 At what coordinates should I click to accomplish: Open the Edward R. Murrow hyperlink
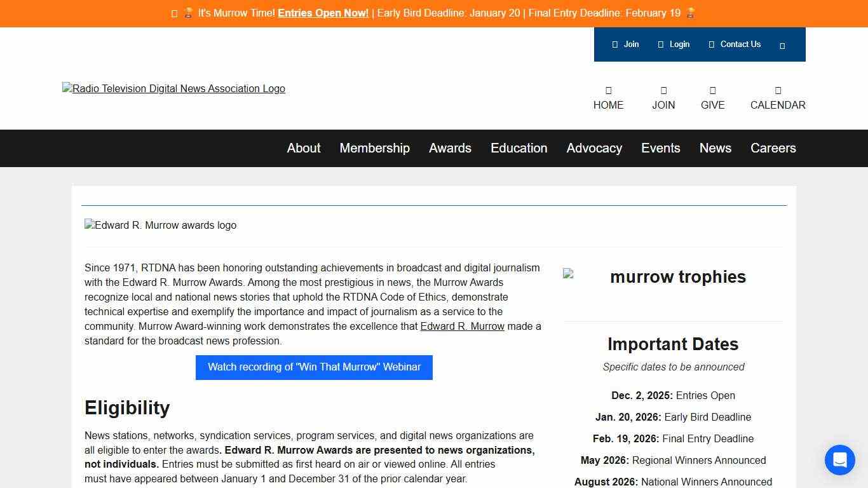coord(462,326)
